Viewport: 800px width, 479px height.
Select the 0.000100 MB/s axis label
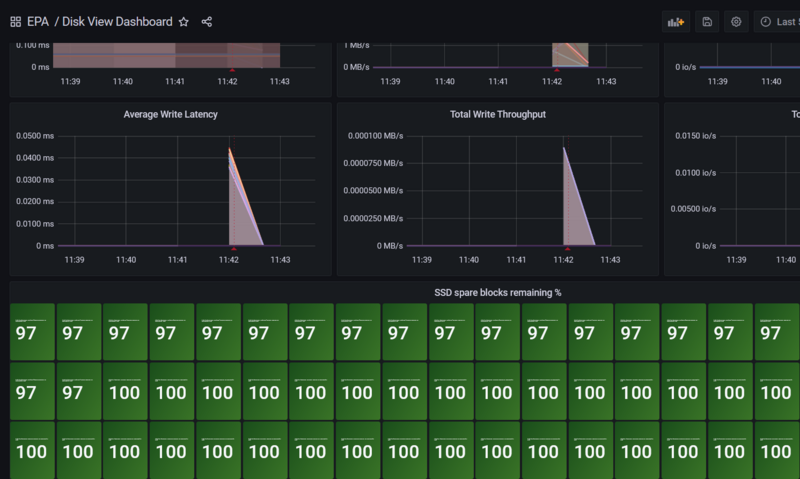(376, 136)
